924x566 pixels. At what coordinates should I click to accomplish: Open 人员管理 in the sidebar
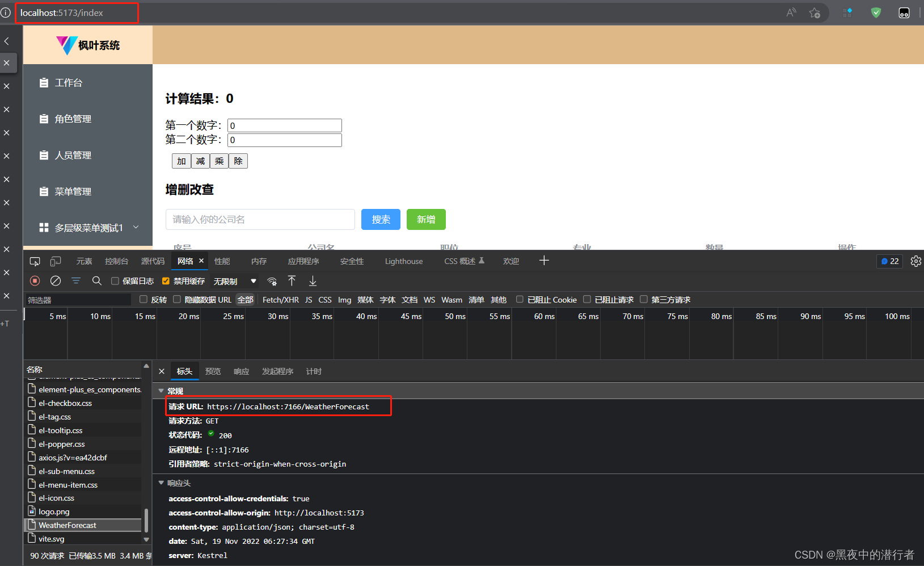pos(88,156)
